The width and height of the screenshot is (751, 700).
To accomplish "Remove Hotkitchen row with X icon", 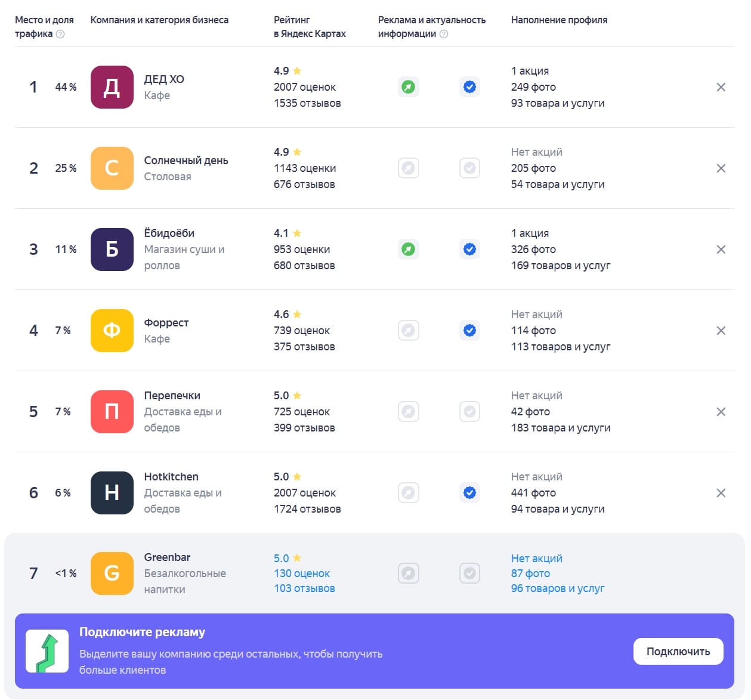I will [721, 493].
